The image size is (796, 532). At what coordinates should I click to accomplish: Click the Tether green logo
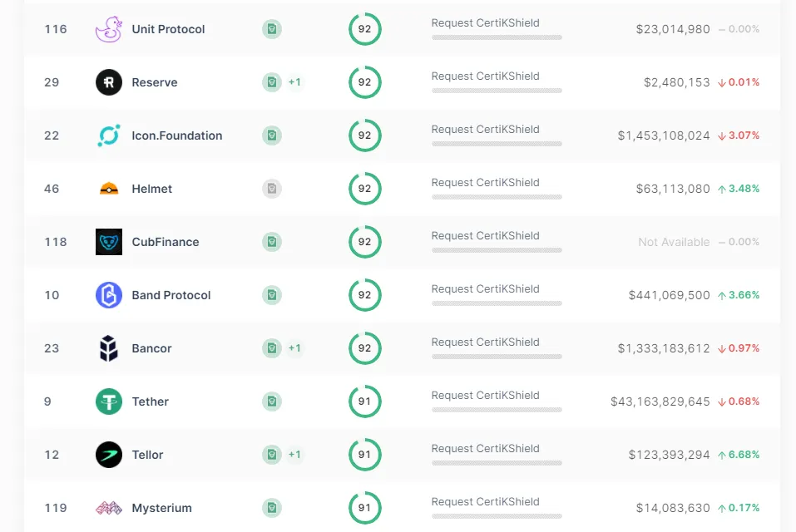pyautogui.click(x=109, y=401)
